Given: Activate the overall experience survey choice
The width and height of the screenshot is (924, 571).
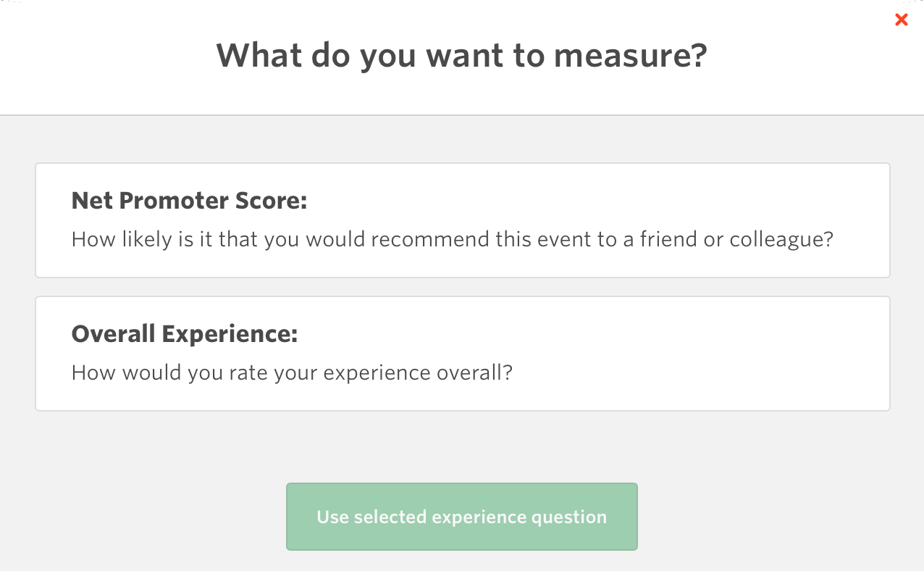Looking at the screenshot, I should coord(462,353).
